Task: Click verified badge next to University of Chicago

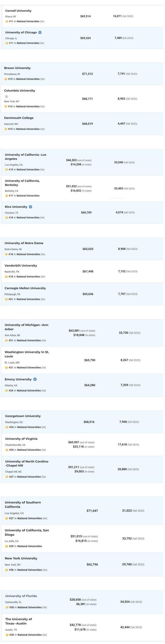Action: click(x=40, y=33)
